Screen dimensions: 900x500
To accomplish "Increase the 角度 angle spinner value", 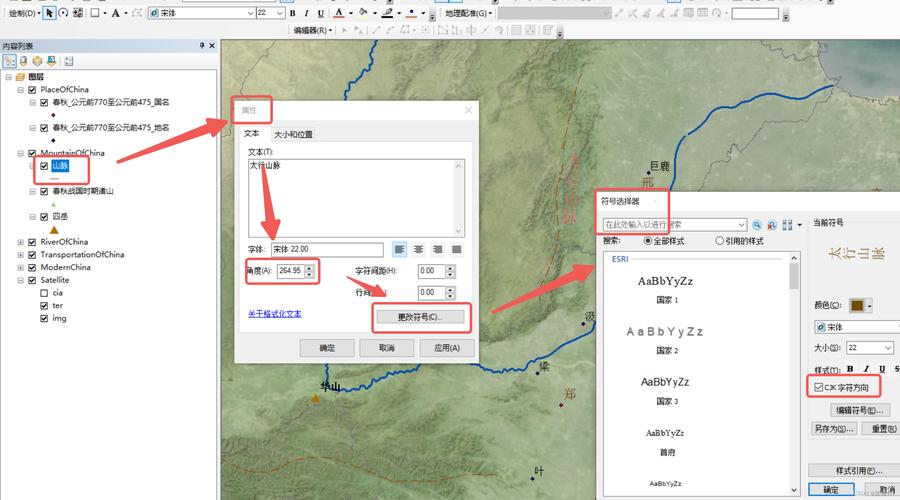I will point(309,268).
